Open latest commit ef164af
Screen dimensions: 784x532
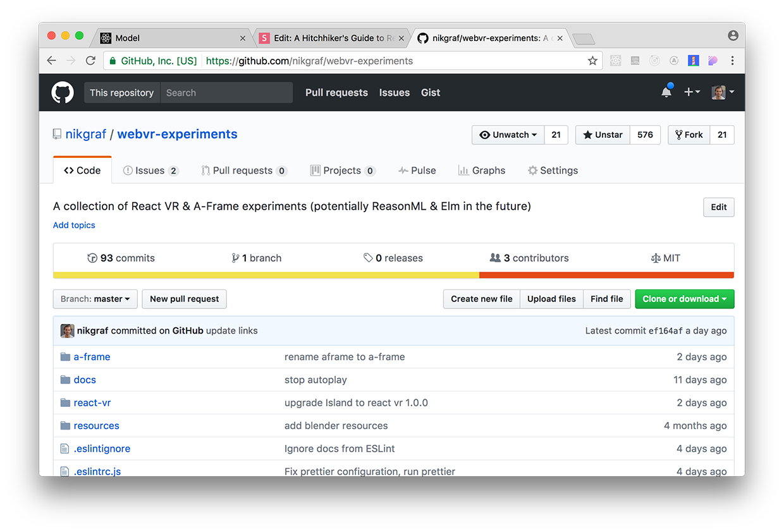tap(666, 330)
